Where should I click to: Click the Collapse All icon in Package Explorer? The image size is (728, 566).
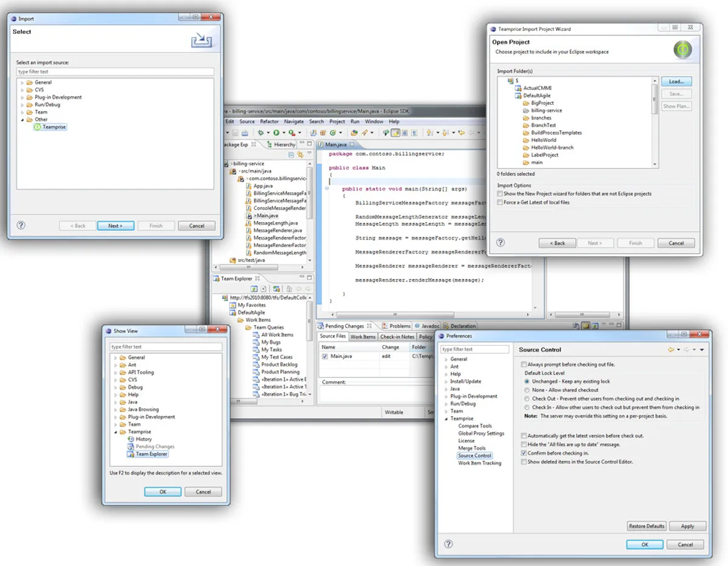(x=291, y=155)
